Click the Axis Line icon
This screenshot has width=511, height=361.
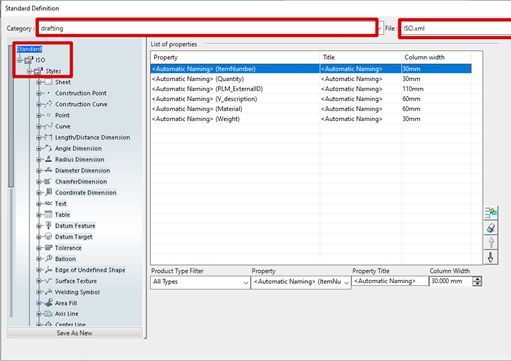click(x=49, y=314)
